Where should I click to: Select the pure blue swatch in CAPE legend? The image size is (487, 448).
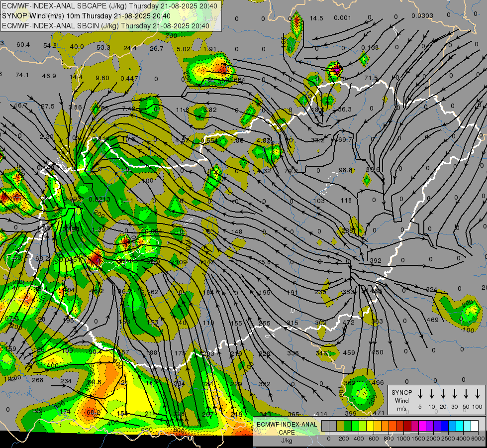point(444,426)
